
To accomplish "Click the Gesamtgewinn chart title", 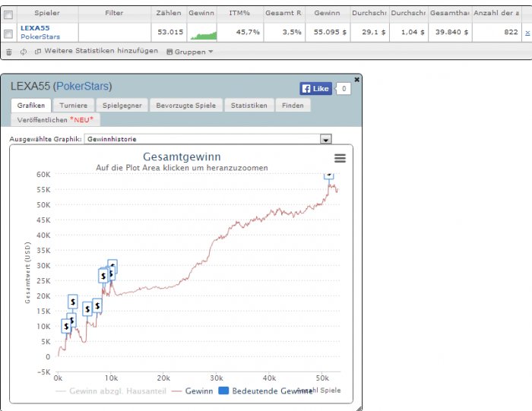I will pyautogui.click(x=182, y=156).
